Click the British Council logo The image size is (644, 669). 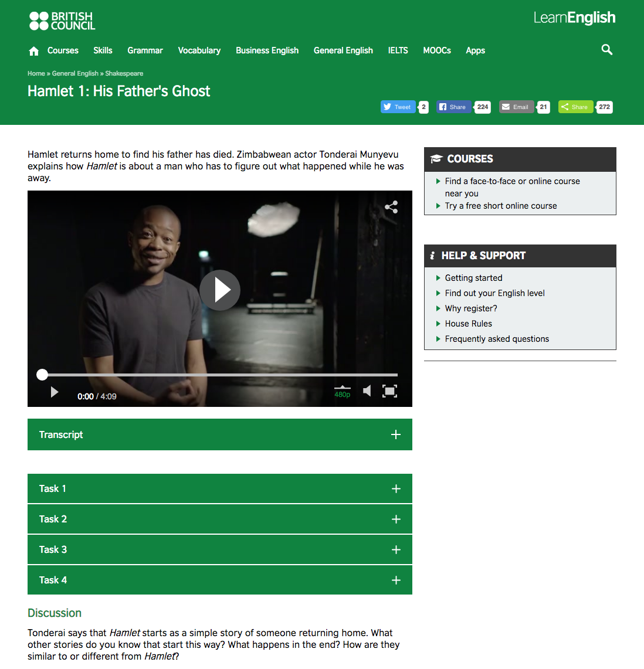62,21
